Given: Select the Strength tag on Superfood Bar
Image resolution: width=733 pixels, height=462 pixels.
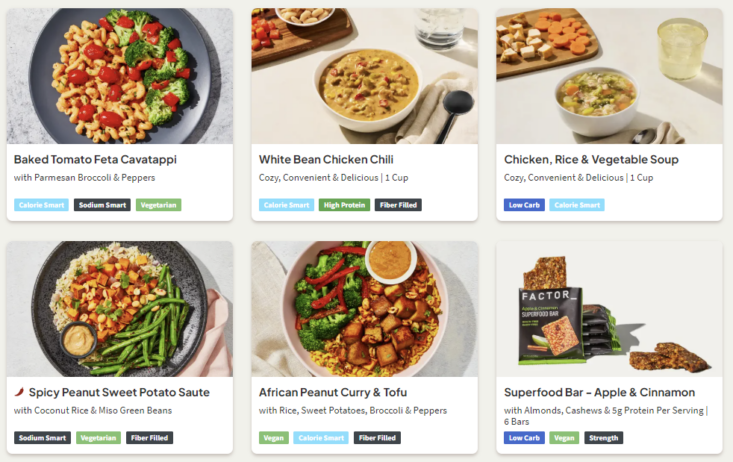Looking at the screenshot, I should (604, 437).
